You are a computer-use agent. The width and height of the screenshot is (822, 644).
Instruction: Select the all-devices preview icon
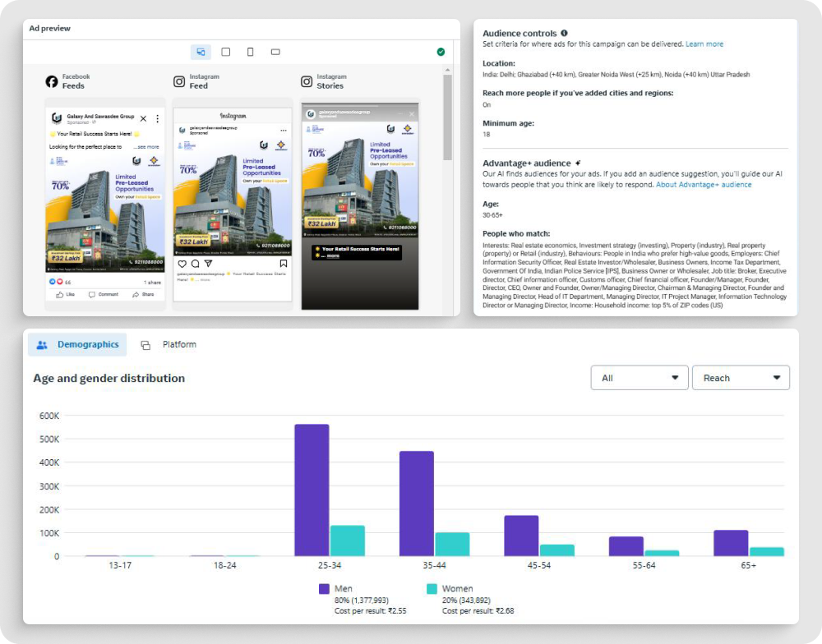coord(201,52)
